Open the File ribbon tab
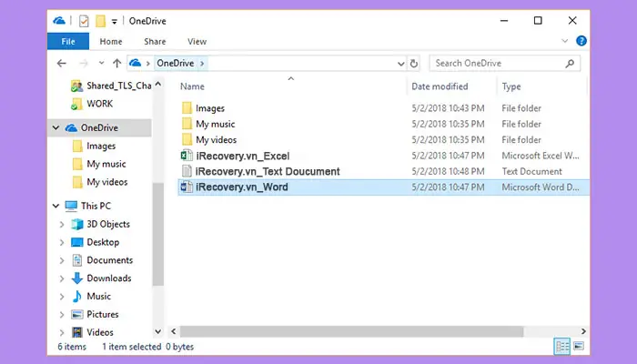The image size is (637, 364). [68, 42]
